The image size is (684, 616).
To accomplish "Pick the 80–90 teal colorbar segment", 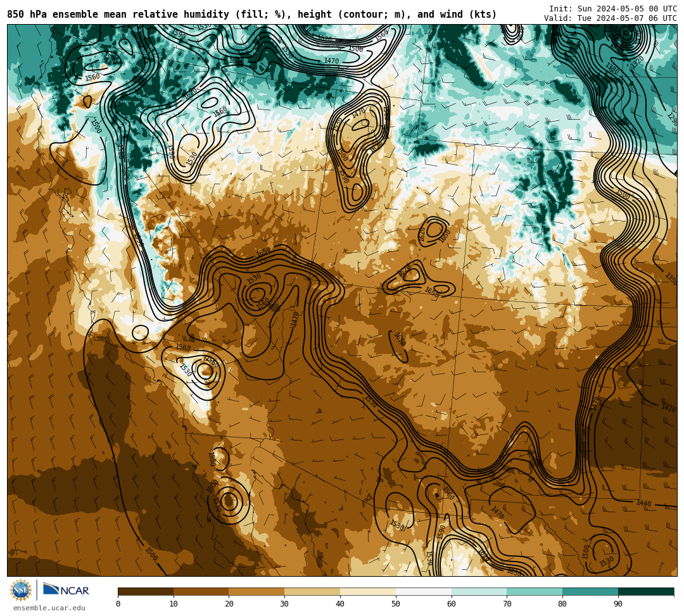I will 590,591.
